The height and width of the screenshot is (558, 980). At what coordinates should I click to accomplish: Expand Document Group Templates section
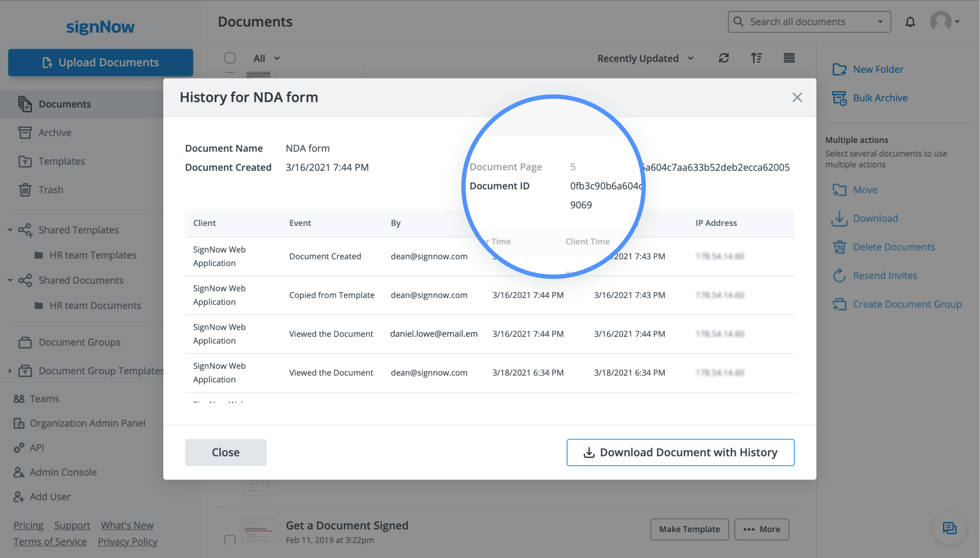coord(10,371)
